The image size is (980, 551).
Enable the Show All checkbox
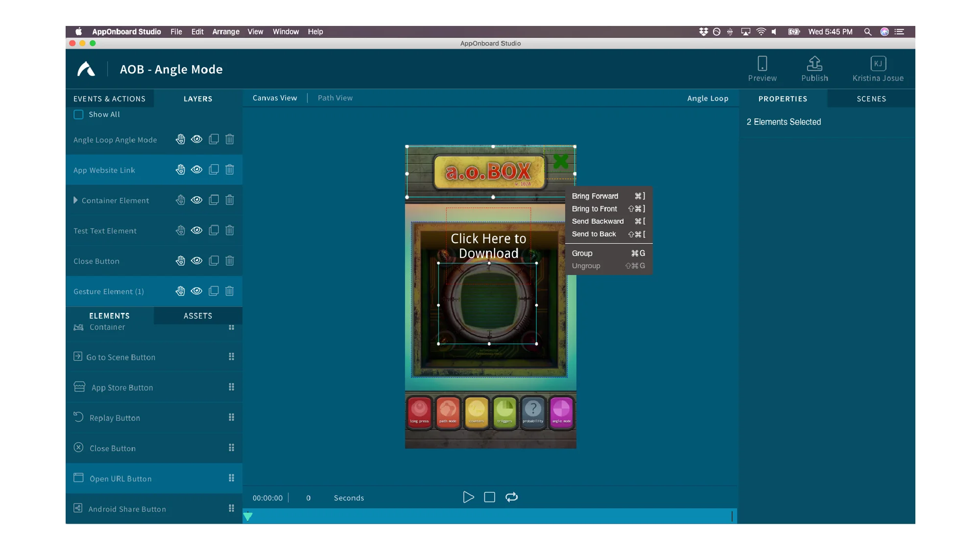point(78,115)
